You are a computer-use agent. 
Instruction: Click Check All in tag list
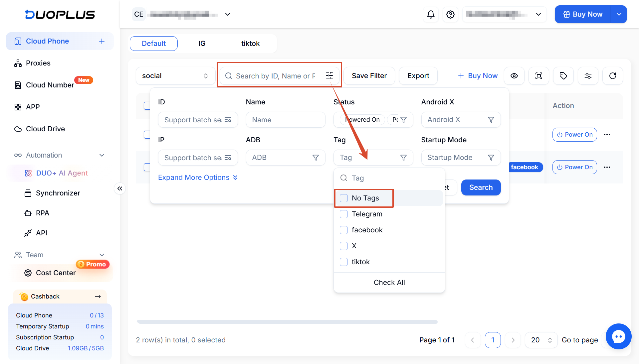389,283
